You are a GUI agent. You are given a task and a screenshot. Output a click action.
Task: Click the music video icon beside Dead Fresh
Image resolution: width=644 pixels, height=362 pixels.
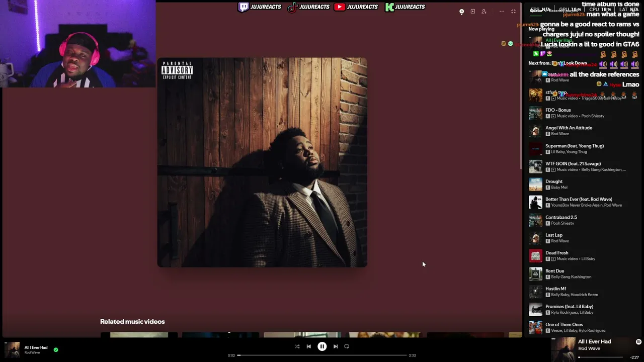click(x=553, y=259)
